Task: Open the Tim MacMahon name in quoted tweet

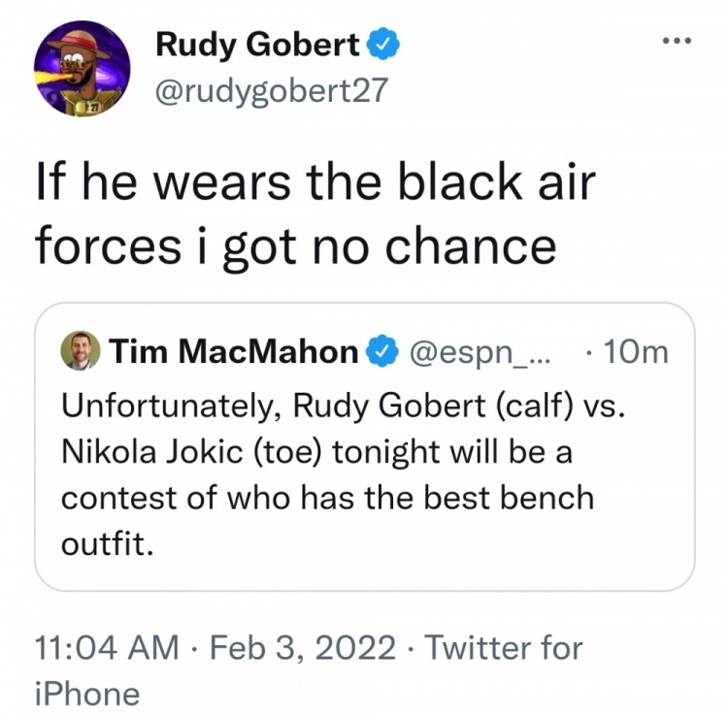Action: [x=233, y=353]
